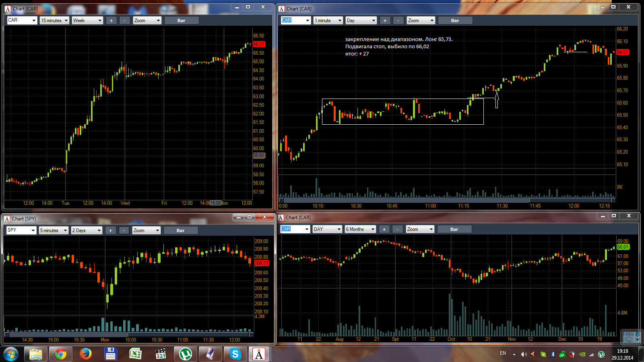Viewport: 644px width, 362px height.
Task: Click the minus button in 15 minutes CAR chart
Action: coord(125,21)
